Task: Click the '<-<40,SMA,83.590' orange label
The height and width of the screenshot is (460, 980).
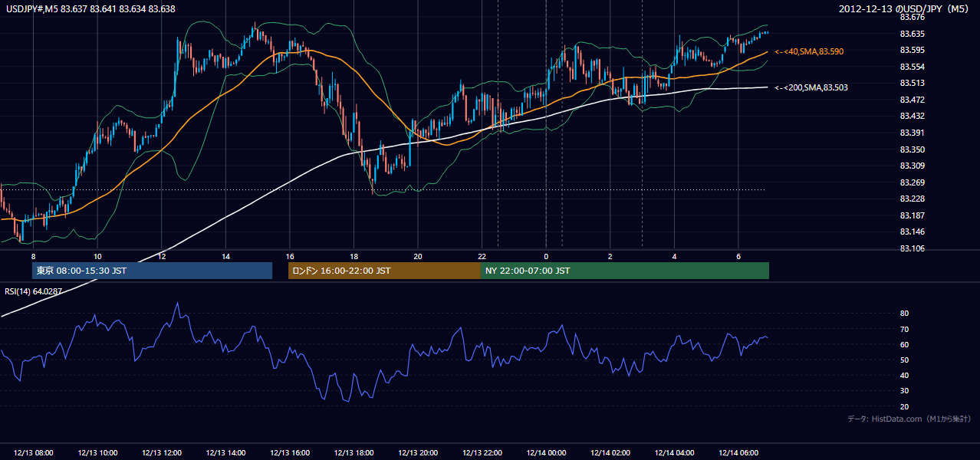Action: pos(809,51)
